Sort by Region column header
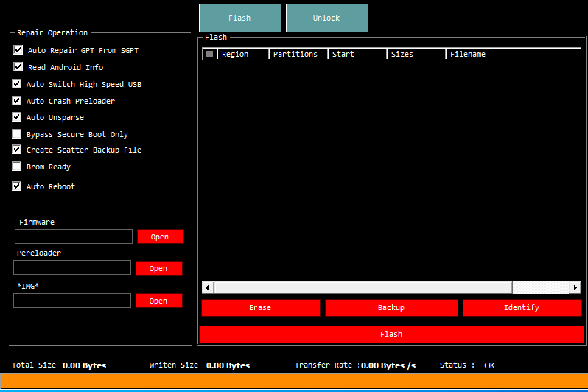 243,54
